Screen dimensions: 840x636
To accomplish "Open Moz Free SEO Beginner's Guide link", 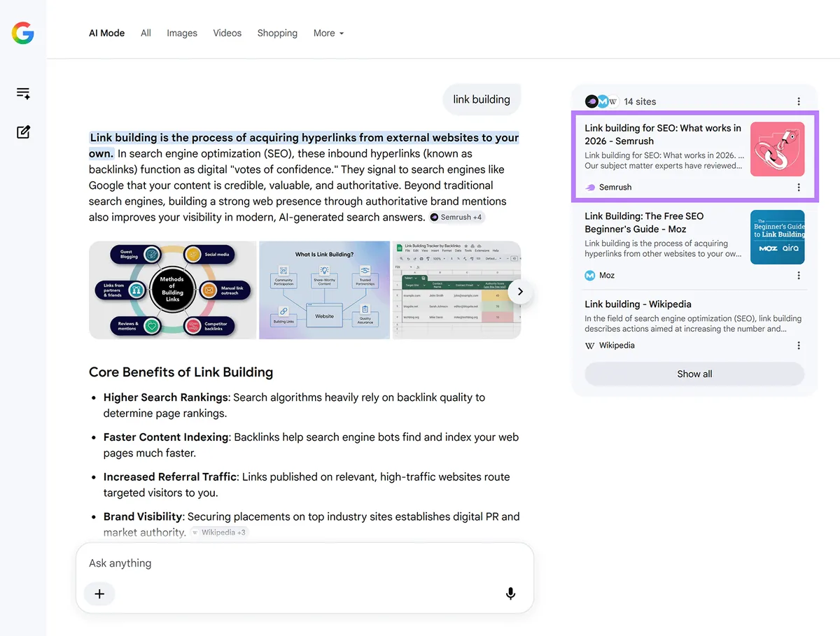I will (644, 222).
